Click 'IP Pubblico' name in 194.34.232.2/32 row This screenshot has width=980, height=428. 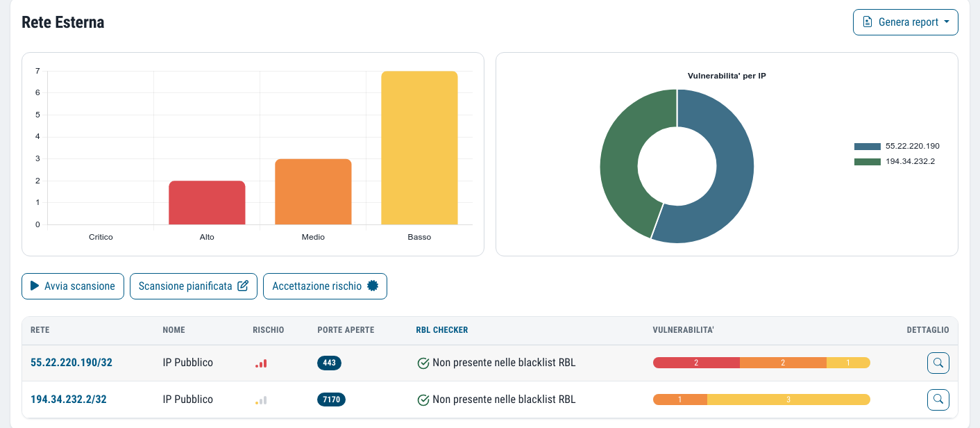tap(187, 400)
